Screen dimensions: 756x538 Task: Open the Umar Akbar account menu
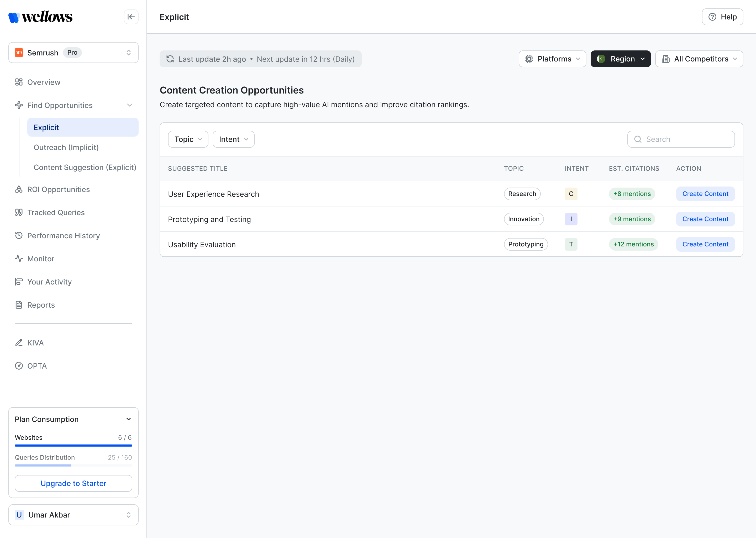tap(73, 515)
